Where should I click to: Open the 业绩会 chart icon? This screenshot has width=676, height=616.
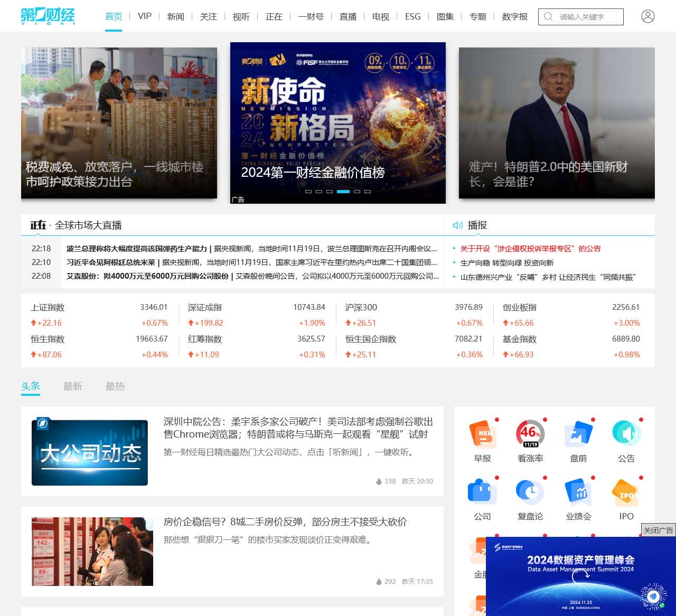click(578, 492)
